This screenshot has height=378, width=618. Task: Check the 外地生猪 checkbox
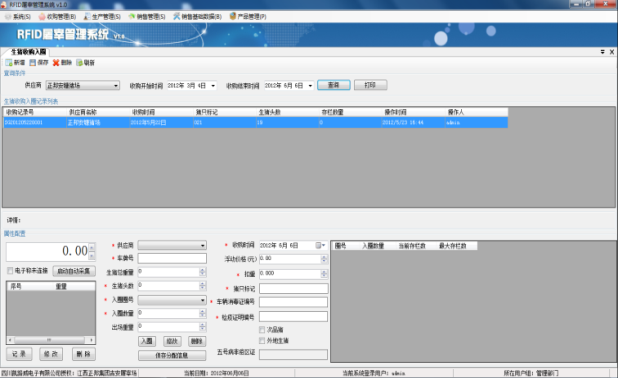tap(262, 341)
